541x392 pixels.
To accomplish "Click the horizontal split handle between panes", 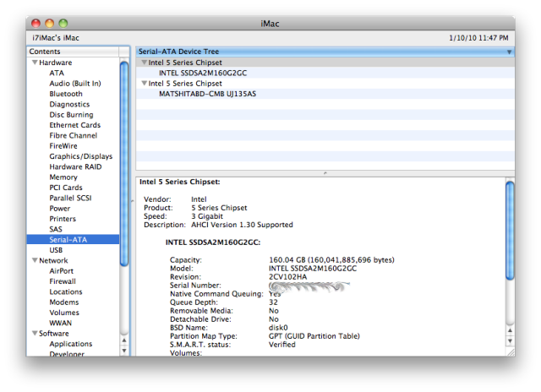I will [325, 173].
